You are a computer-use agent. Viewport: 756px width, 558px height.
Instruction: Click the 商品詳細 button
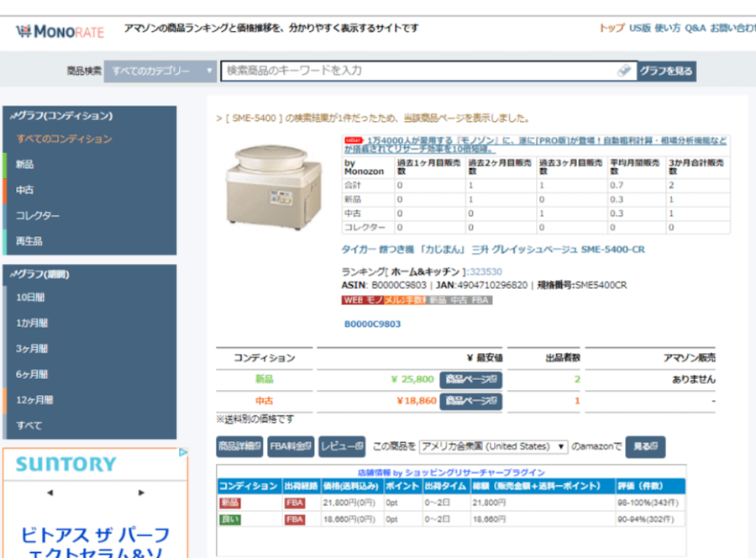pos(239,446)
